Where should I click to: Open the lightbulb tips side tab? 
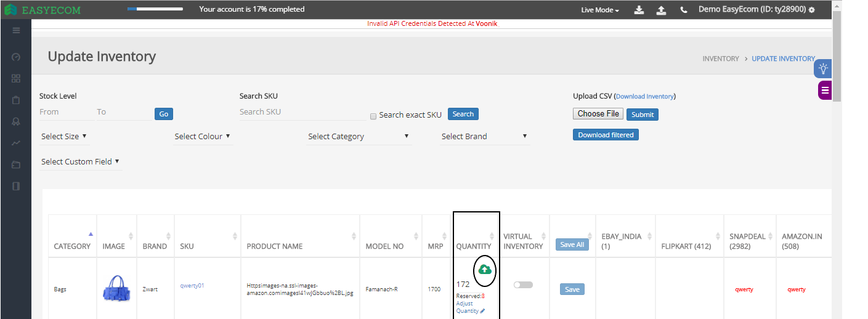tap(823, 69)
